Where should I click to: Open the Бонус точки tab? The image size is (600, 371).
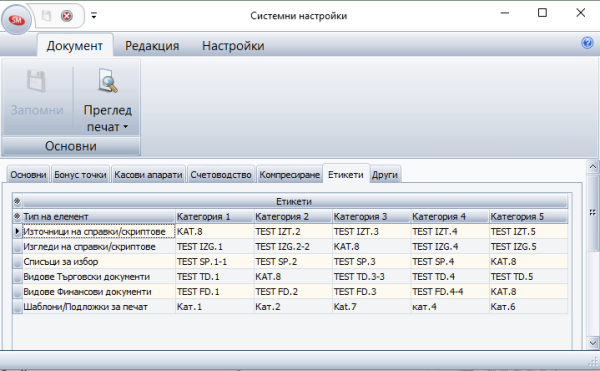tap(80, 175)
